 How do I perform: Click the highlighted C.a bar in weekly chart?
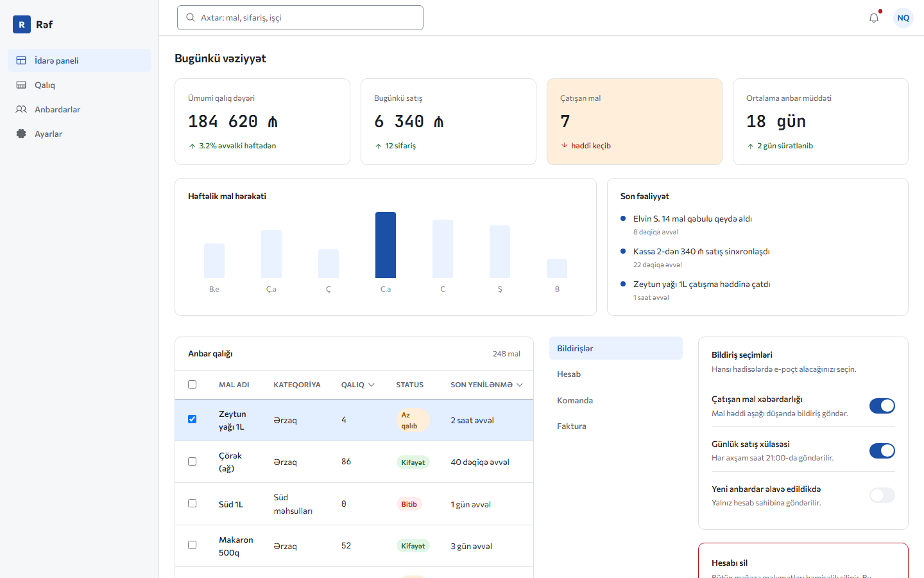[386, 245]
